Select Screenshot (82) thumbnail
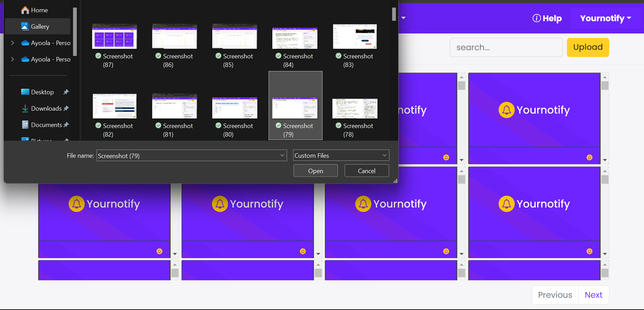644x310 pixels. coord(115,106)
